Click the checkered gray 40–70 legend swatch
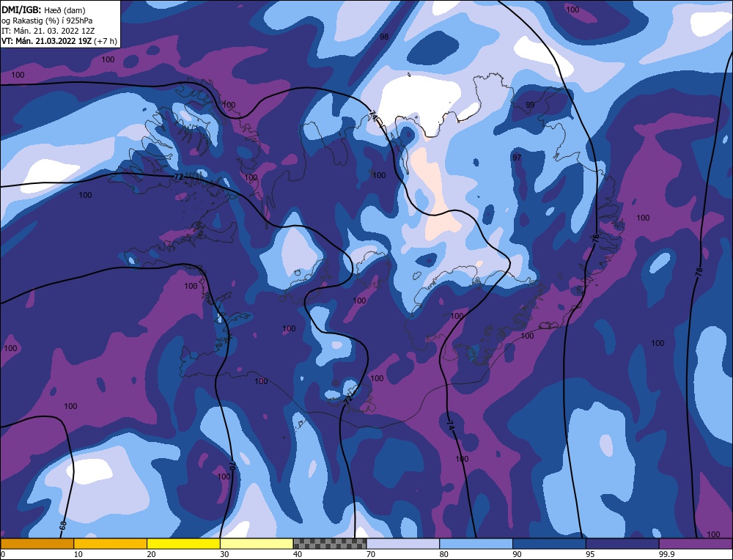This screenshot has height=560, width=733. [x=330, y=543]
